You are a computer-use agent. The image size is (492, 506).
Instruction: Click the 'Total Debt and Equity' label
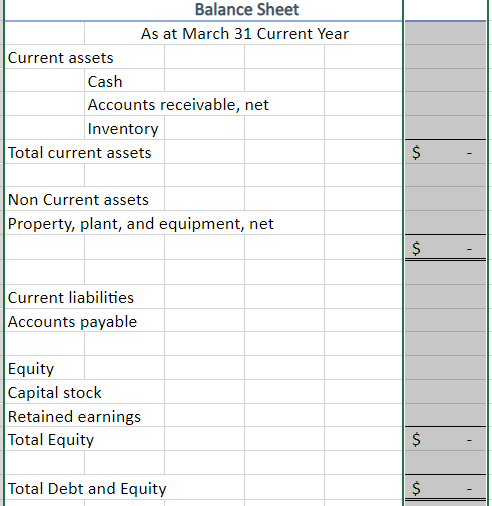87,489
